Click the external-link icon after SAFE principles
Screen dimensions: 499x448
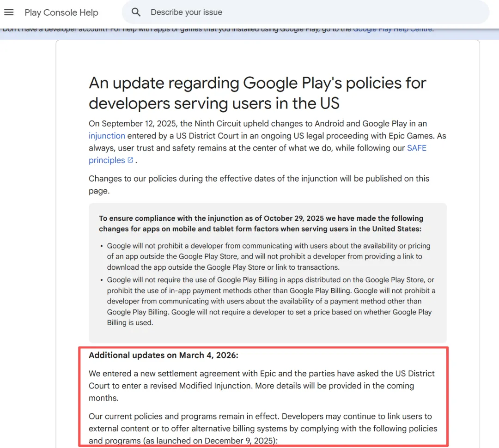tap(130, 160)
